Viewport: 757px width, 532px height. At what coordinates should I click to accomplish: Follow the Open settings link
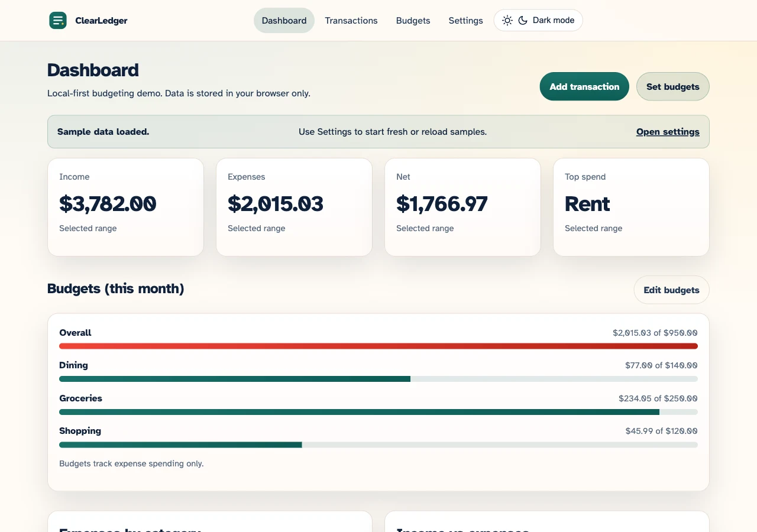[668, 132]
